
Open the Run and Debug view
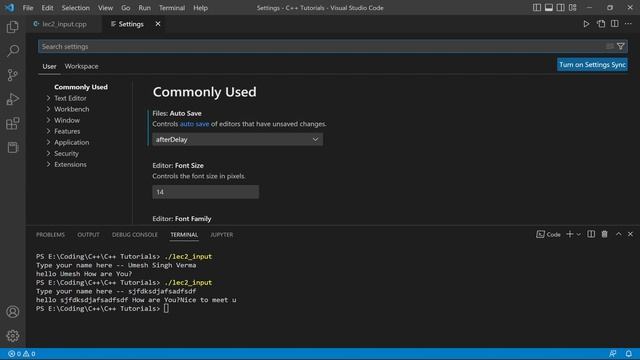(x=13, y=99)
